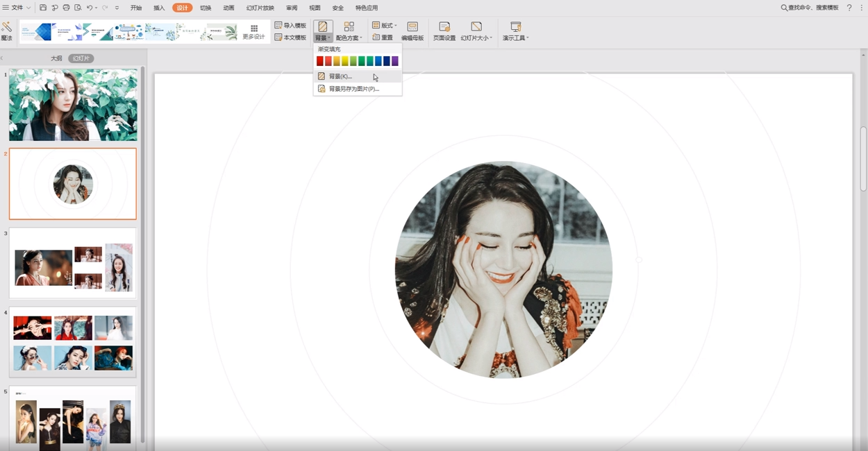Open the 幻灯片大小 dropdown
Viewport: 868px width, 451px height.
tap(476, 31)
